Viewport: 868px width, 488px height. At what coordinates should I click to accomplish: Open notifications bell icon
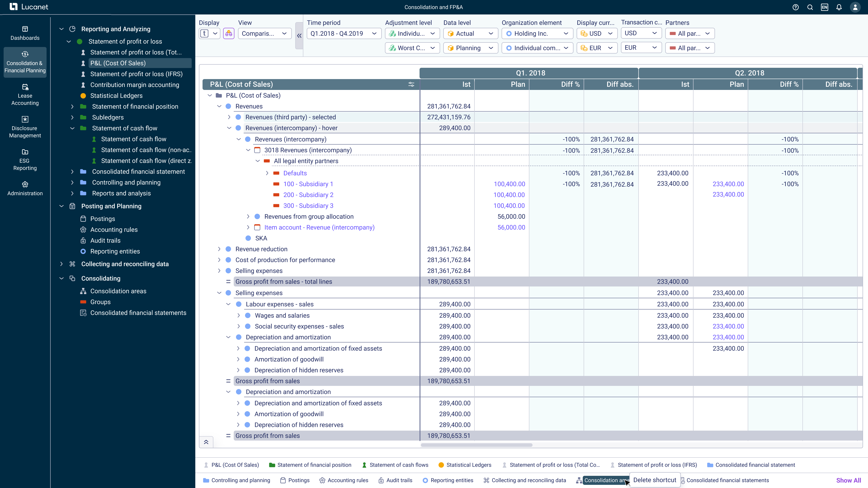(x=839, y=7)
